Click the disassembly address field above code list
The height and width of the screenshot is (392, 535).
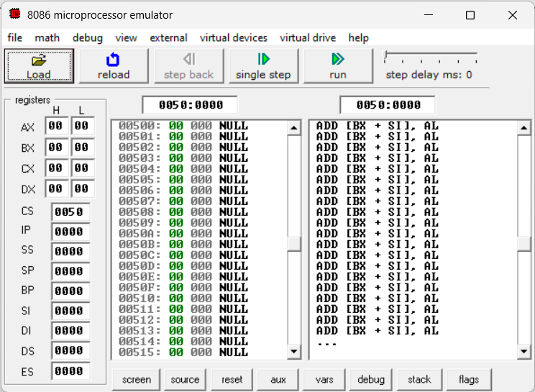pyautogui.click(x=388, y=105)
